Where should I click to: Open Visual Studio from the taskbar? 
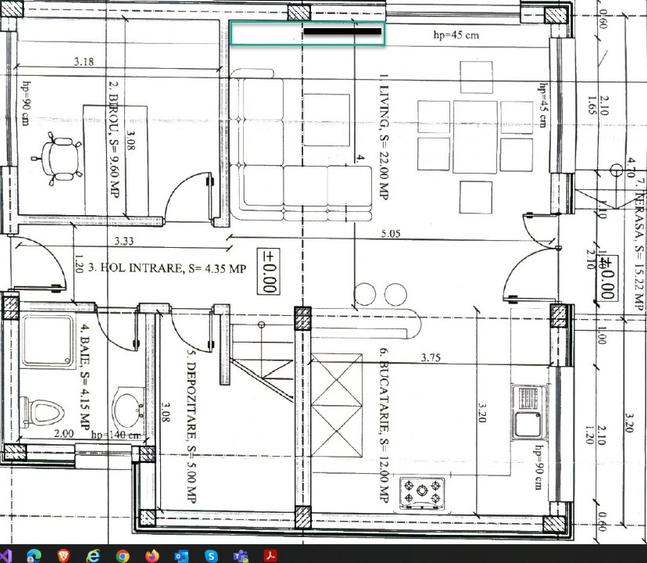(x=5, y=555)
